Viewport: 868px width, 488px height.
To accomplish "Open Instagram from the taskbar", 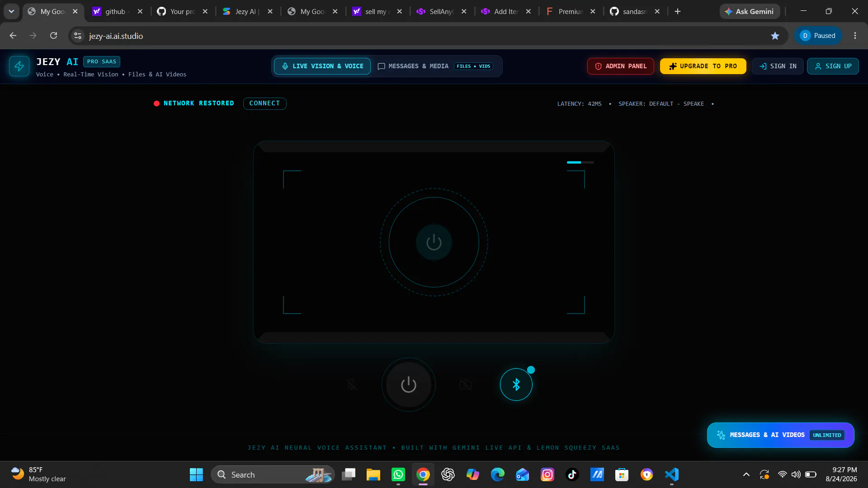I will point(547,474).
